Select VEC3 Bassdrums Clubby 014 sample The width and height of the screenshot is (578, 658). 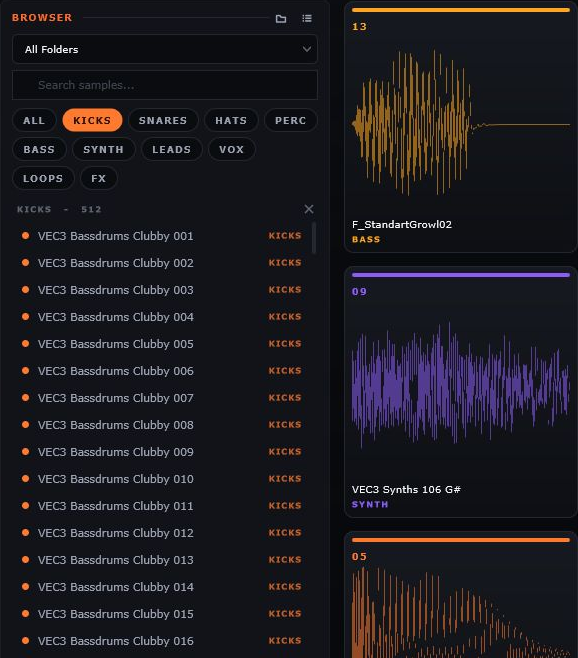pos(162,587)
